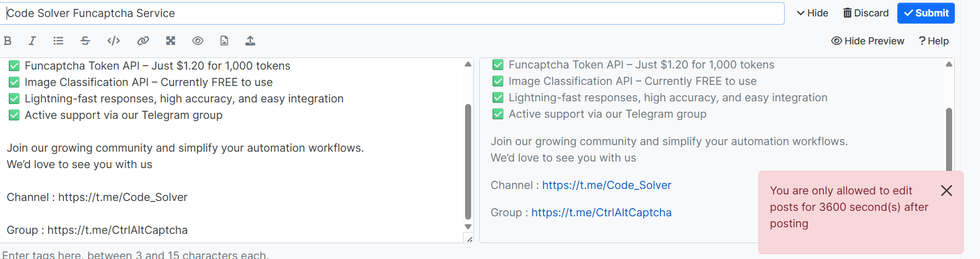Open the Code_Solver channel link in preview
The width and height of the screenshot is (980, 259).
click(606, 185)
